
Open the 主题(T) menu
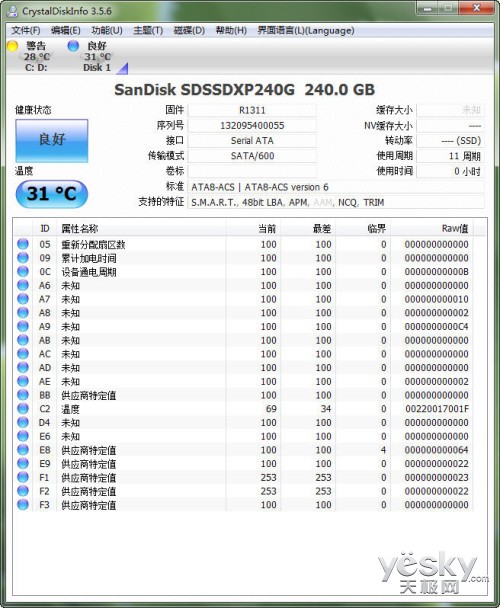(x=148, y=31)
